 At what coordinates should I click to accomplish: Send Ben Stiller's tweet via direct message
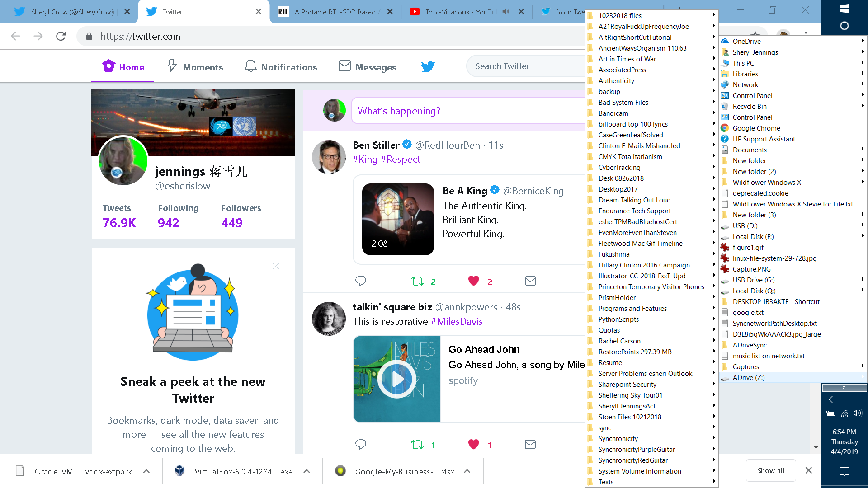[530, 281]
